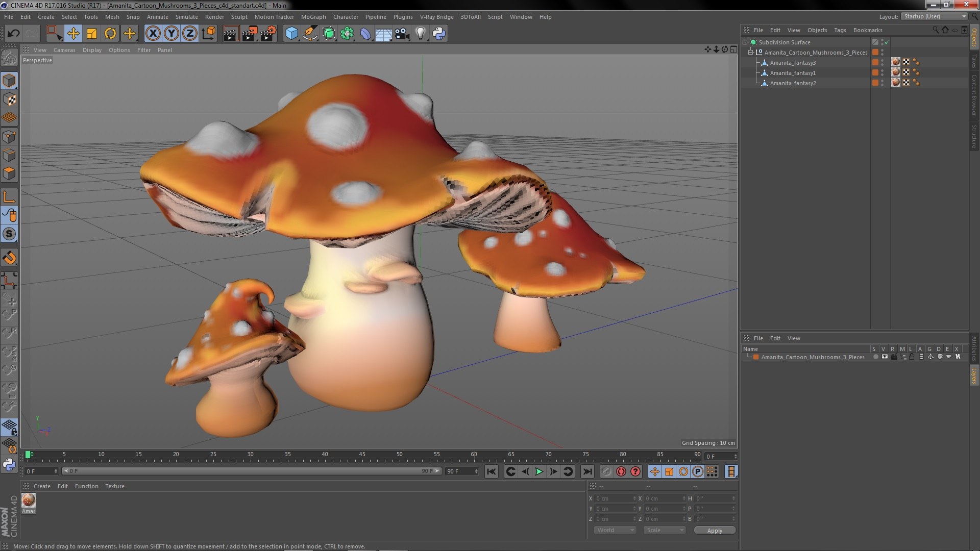Click the green Subdivision generator icon

click(x=329, y=34)
